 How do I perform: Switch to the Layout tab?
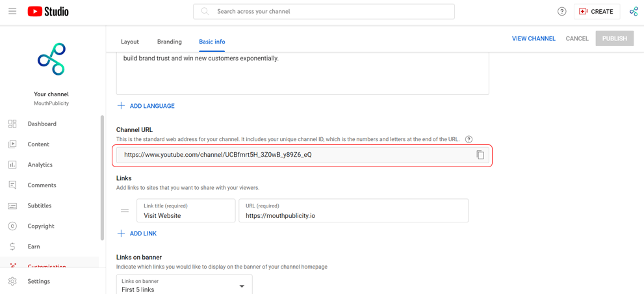130,42
